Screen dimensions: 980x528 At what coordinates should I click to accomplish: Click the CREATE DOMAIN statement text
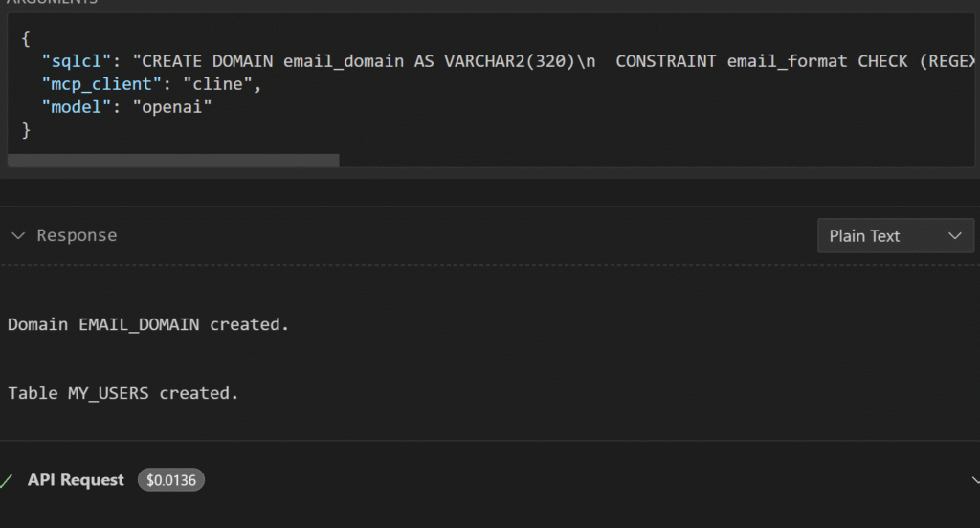coord(211,61)
